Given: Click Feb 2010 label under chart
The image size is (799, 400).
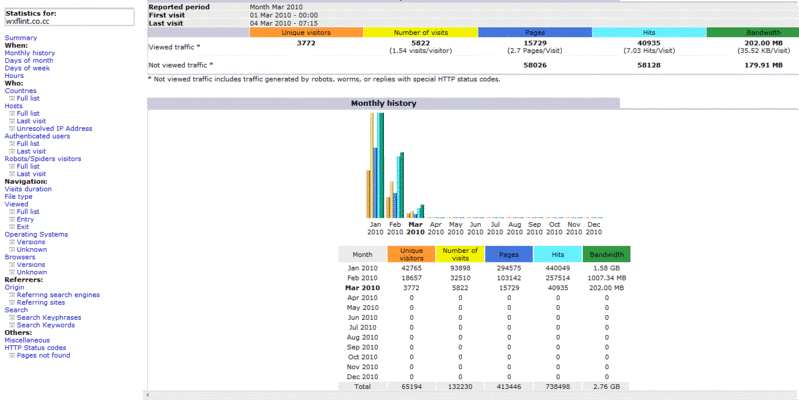Looking at the screenshot, I should 395,228.
